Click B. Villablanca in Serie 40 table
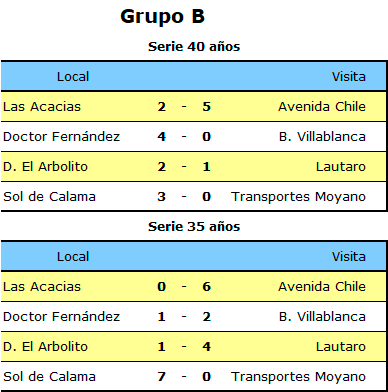 322,137
